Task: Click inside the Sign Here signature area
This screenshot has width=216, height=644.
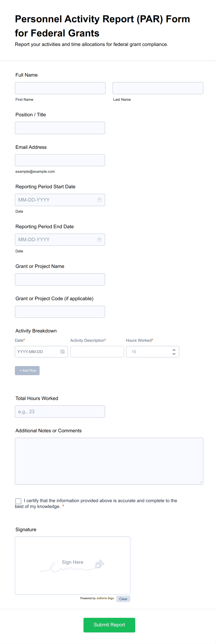Action: click(72, 565)
